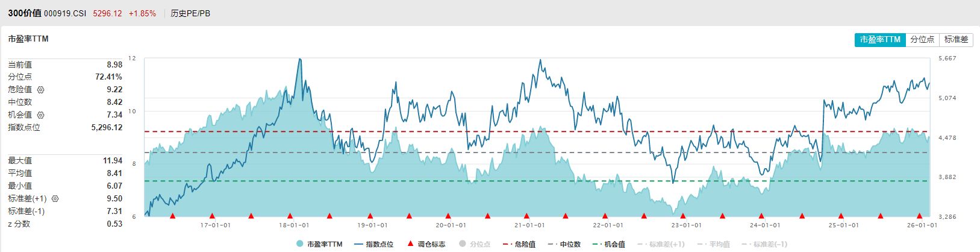Open settings gear beside 机会值

pos(41,115)
